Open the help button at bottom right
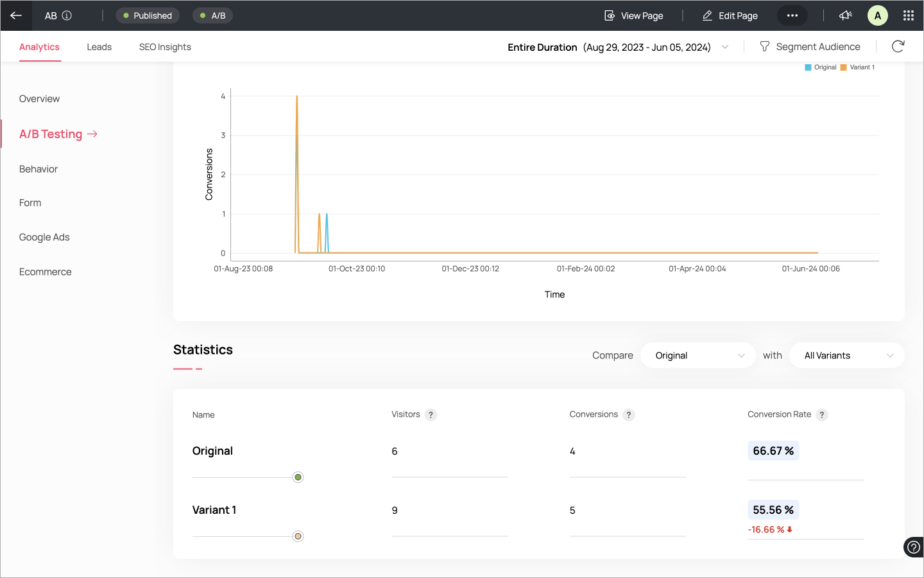The height and width of the screenshot is (578, 924). point(913,547)
